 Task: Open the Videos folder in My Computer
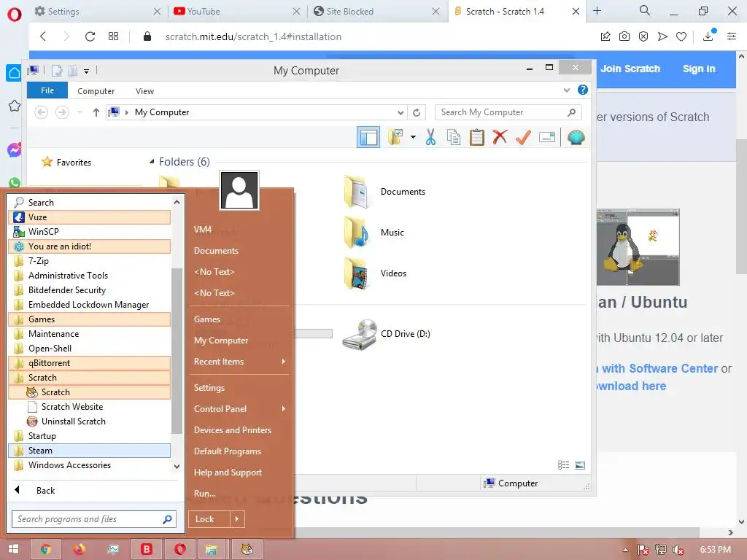pyautogui.click(x=376, y=273)
